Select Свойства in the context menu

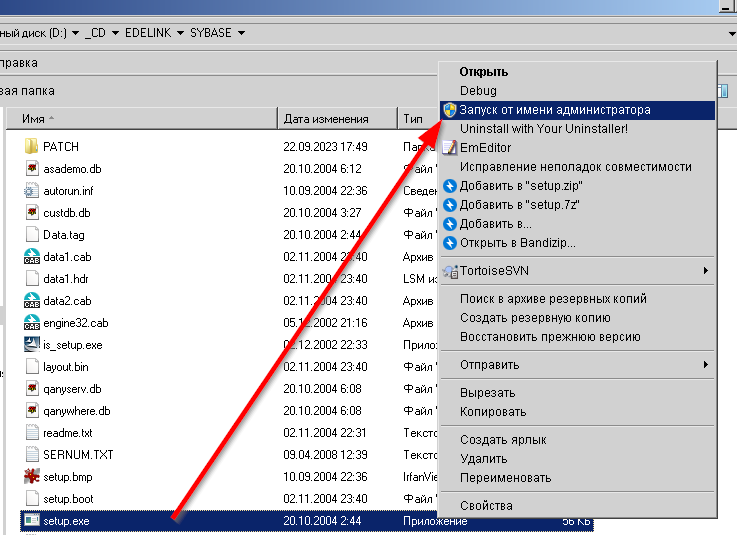tap(486, 506)
